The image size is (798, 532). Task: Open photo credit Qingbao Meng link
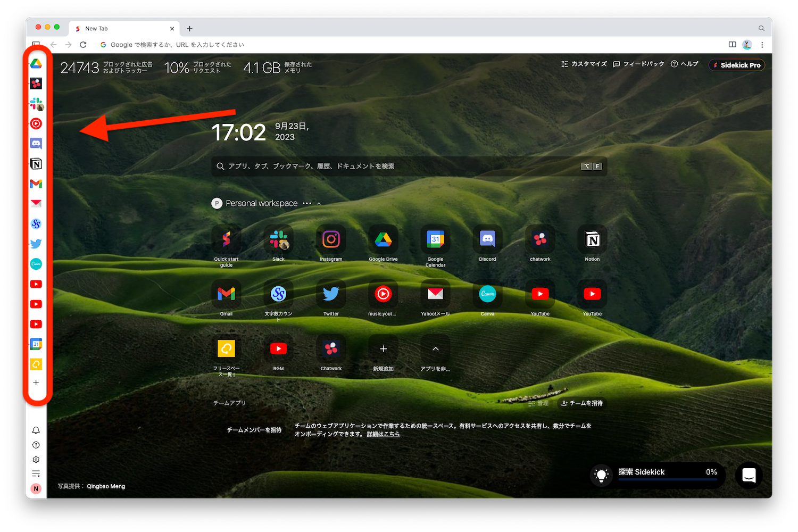[106, 486]
